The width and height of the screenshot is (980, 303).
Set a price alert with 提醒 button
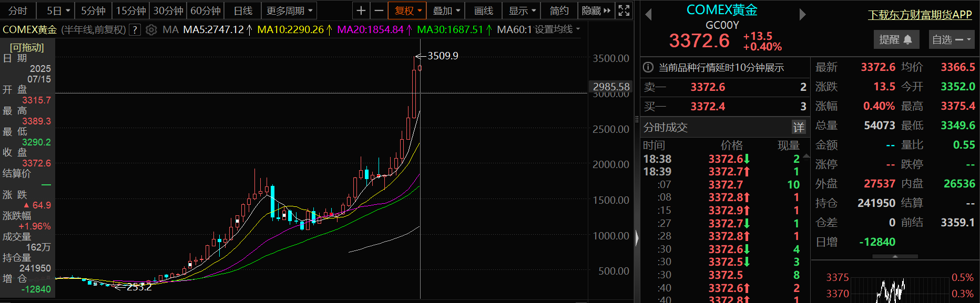(896, 39)
